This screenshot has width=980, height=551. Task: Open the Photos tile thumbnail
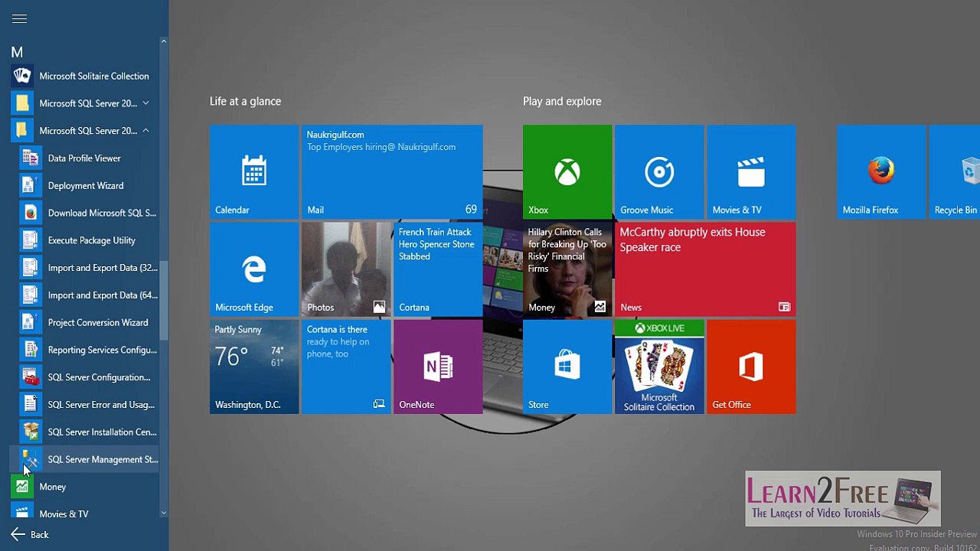(x=346, y=269)
